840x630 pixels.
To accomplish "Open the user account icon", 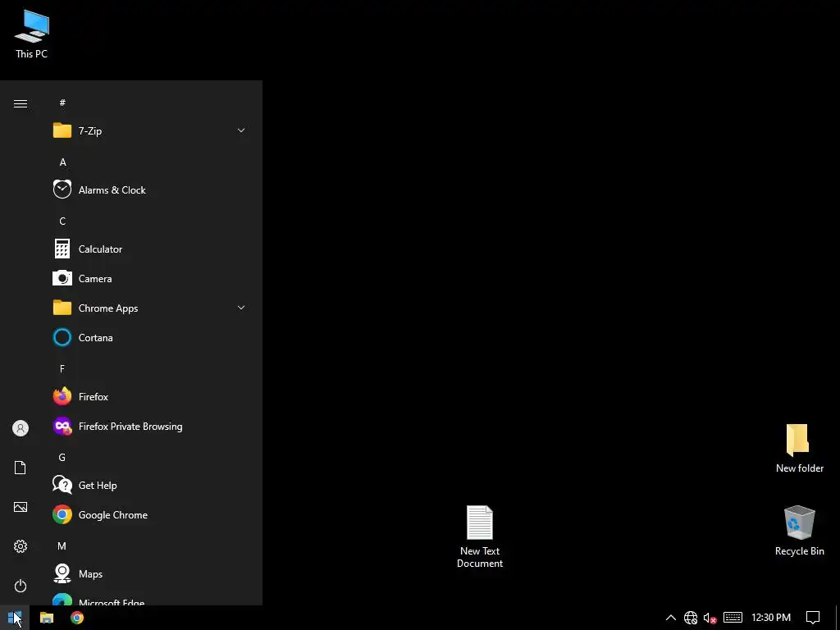I will (21, 428).
